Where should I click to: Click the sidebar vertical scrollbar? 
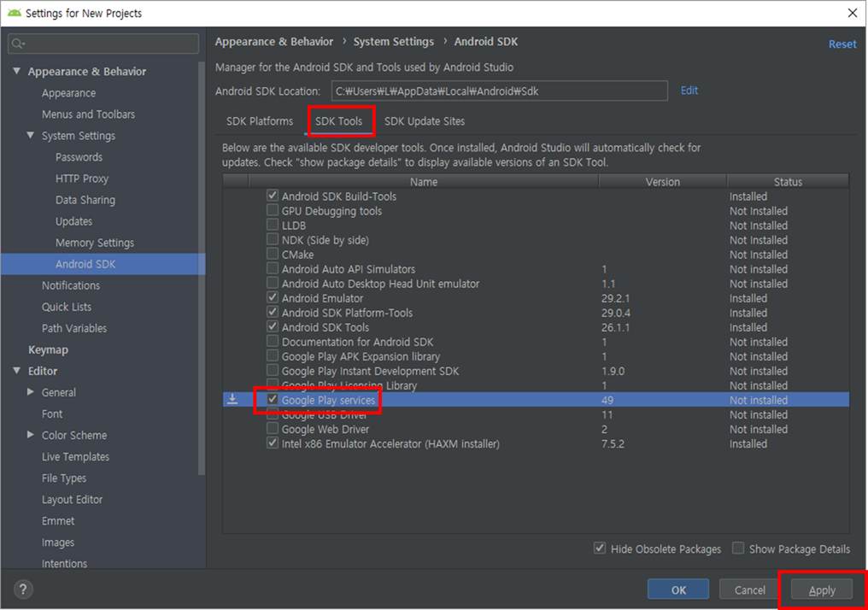[x=202, y=268]
